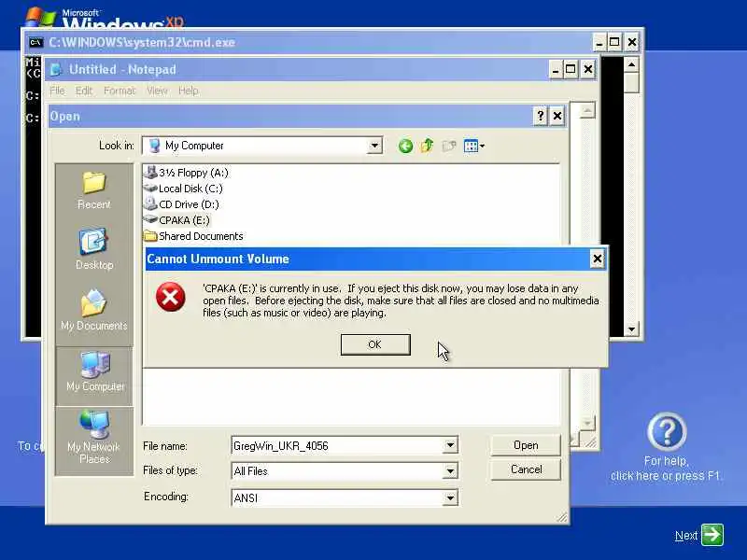The image size is (747, 560).
Task: Close the Cannot Unmount Volume dialog
Action: [597, 259]
